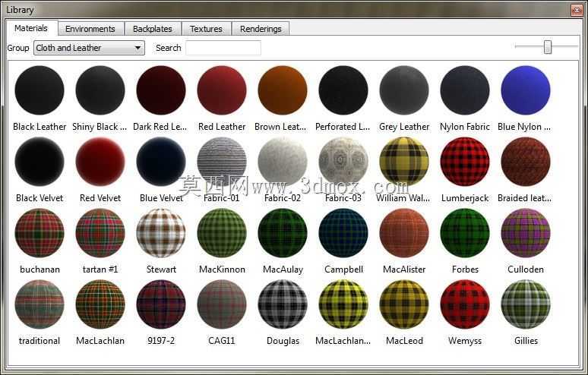Click the Brown Leather material sphere
588x375 pixels.
coord(283,90)
